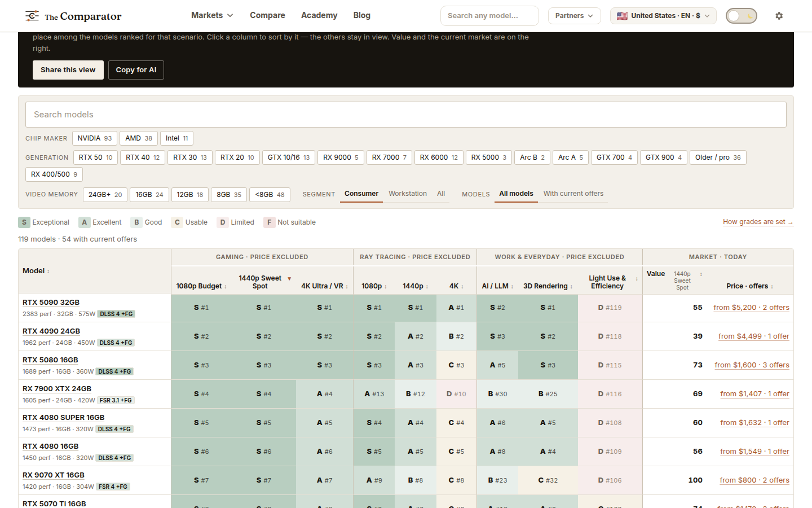Viewport: 812px width, 508px height.
Task: Expand the Markets menu
Action: point(212,15)
